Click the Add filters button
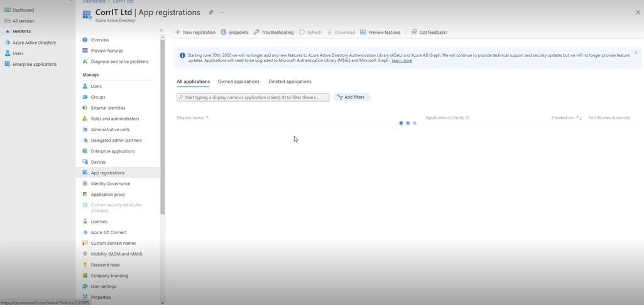 pyautogui.click(x=351, y=97)
